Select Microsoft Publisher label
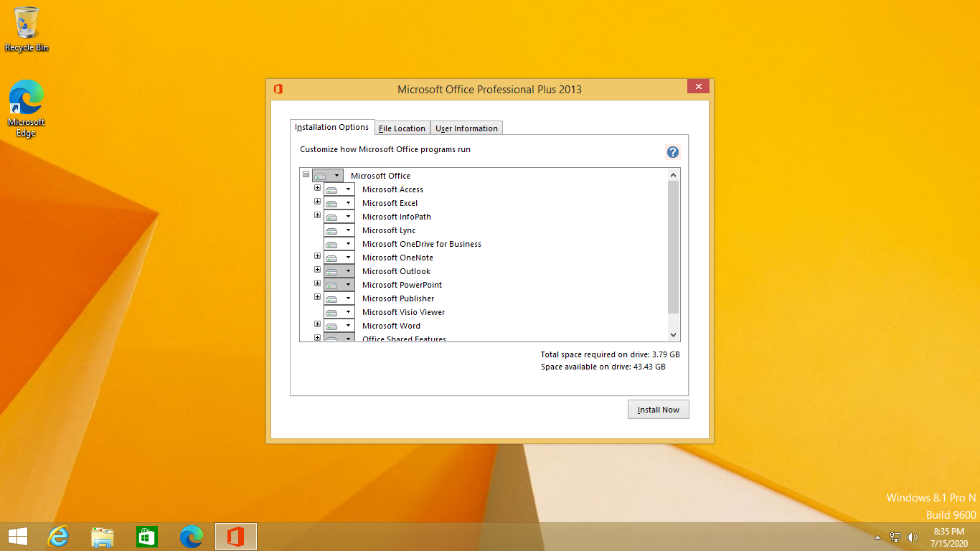The image size is (980, 551). [x=398, y=298]
